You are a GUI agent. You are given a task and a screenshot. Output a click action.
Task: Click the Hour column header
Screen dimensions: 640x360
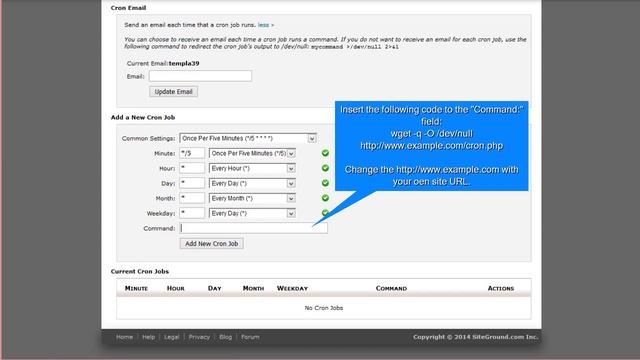[x=176, y=288]
